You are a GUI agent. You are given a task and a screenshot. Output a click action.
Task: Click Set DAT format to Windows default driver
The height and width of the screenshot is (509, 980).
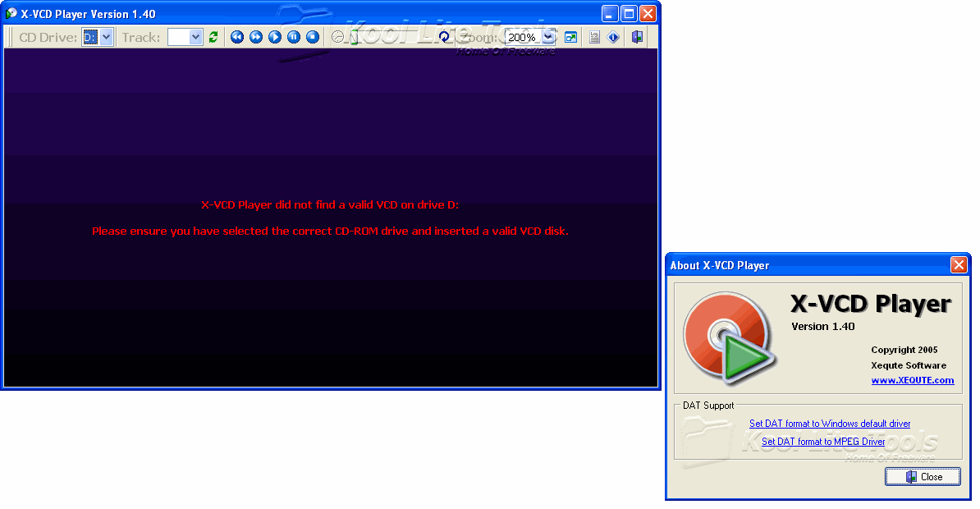829,424
